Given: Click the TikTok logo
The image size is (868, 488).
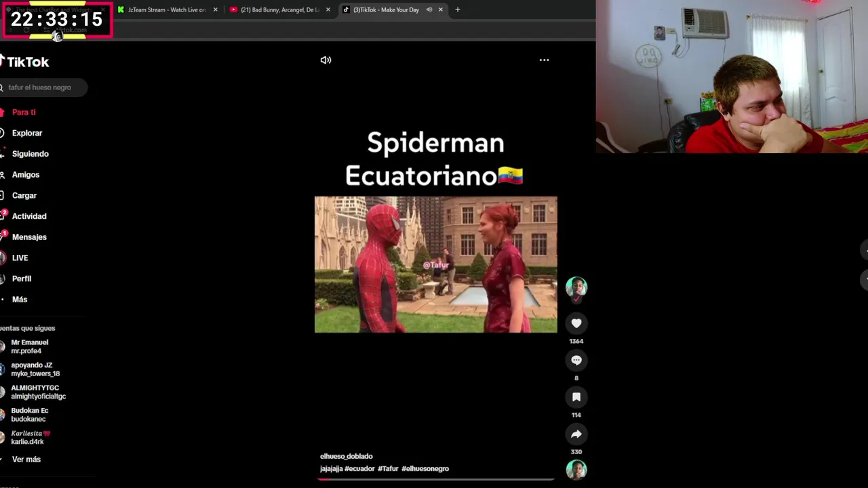Looking at the screenshot, I should click(25, 62).
